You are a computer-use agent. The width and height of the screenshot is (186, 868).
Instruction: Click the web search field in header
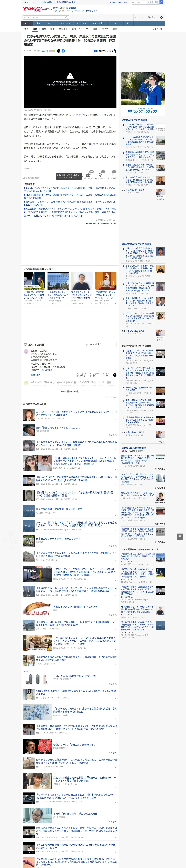click(x=139, y=2)
